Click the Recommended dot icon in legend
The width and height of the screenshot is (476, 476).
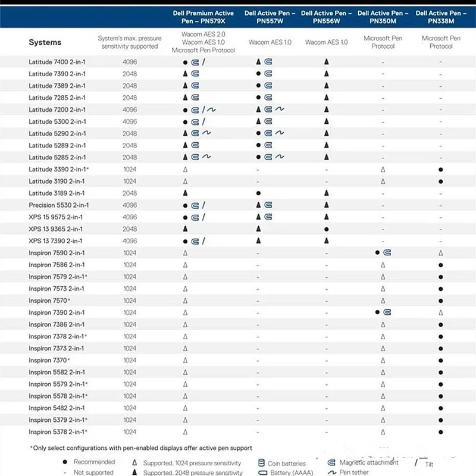pos(65,462)
